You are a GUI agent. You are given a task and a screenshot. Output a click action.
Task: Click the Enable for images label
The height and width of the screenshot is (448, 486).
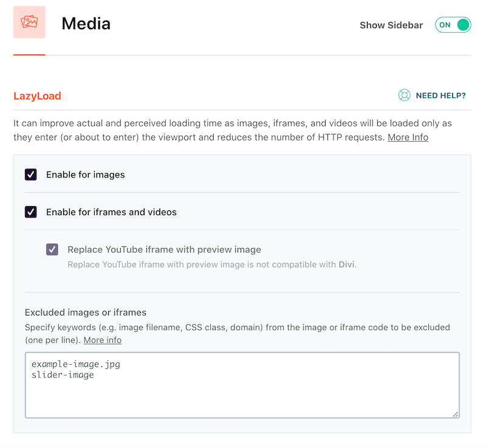85,174
